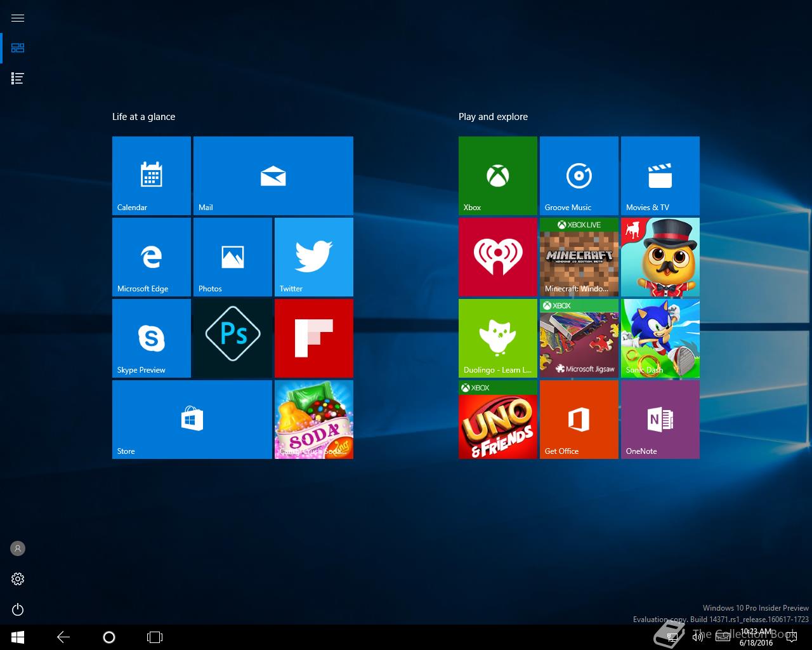
Task: Open the clock showing 10:23 AM
Action: pos(757,637)
